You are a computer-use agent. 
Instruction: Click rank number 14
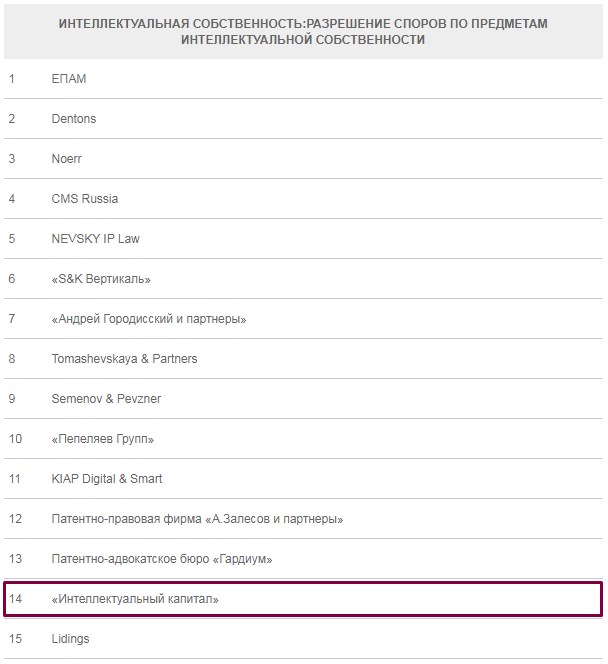(x=15, y=599)
